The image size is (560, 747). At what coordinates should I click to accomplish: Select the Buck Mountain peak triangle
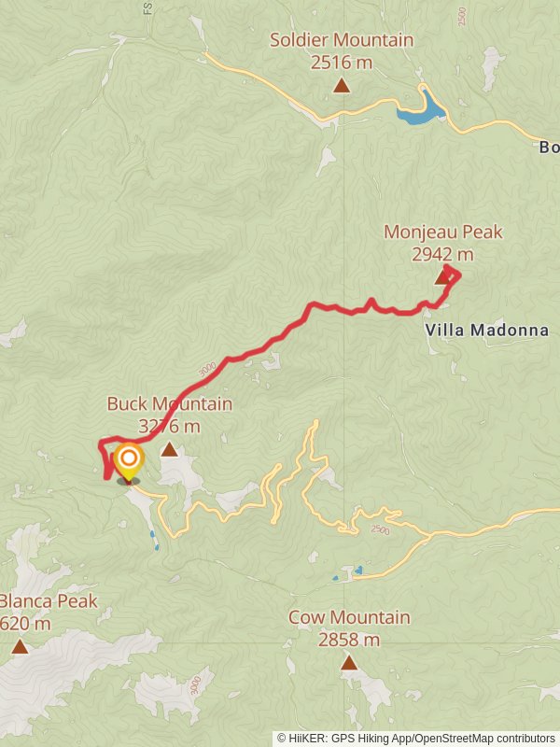169,449
